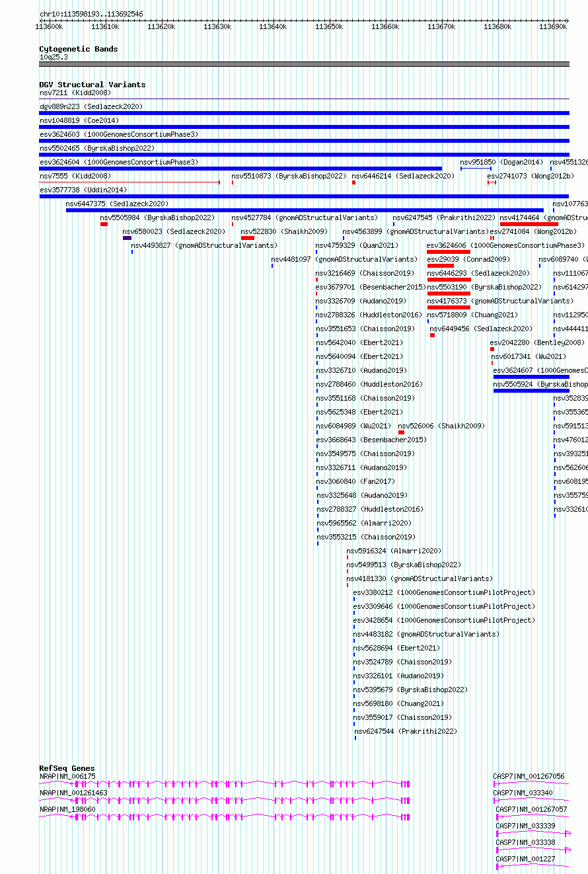Click nsv5965562 (Almarri2020) label
The width and height of the screenshot is (588, 874).
[x=363, y=523]
